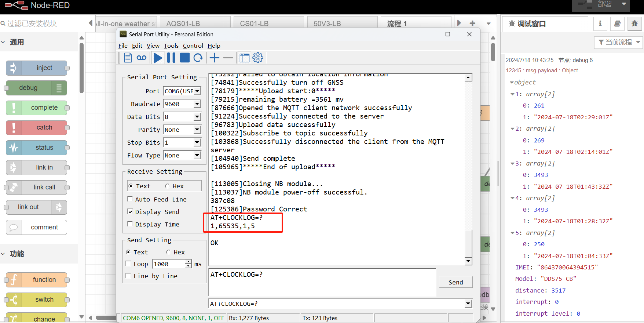This screenshot has width=644, height=323.
Task: Select the Send Setting Hex radio button
Action: (x=168, y=252)
